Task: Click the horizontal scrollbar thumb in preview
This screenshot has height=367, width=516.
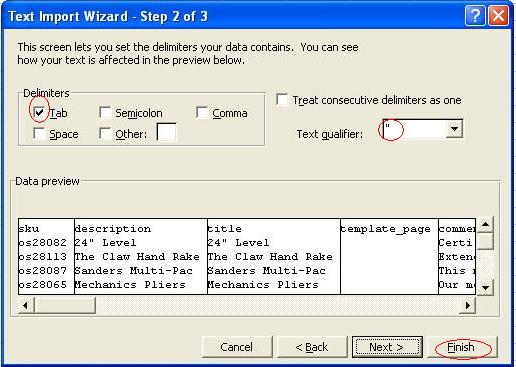Action: 65,305
